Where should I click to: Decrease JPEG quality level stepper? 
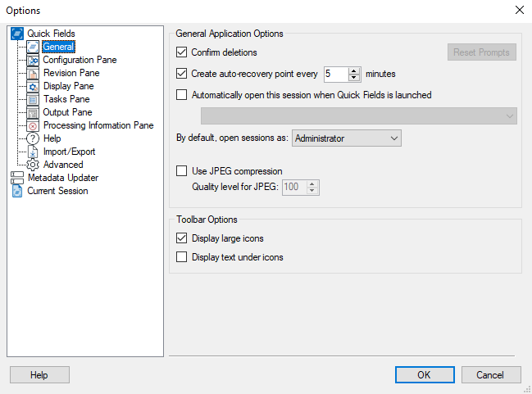click(x=311, y=191)
